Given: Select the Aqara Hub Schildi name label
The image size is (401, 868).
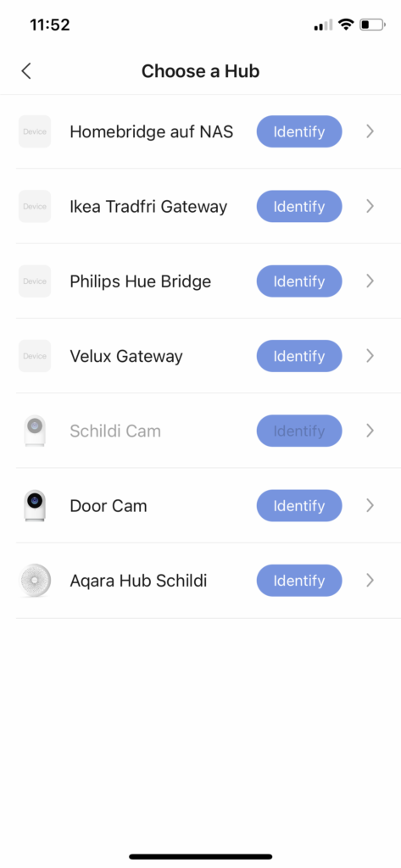Looking at the screenshot, I should point(138,581).
